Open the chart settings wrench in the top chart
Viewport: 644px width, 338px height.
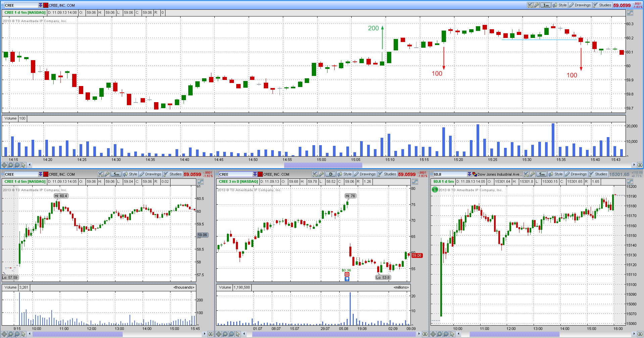536,5
